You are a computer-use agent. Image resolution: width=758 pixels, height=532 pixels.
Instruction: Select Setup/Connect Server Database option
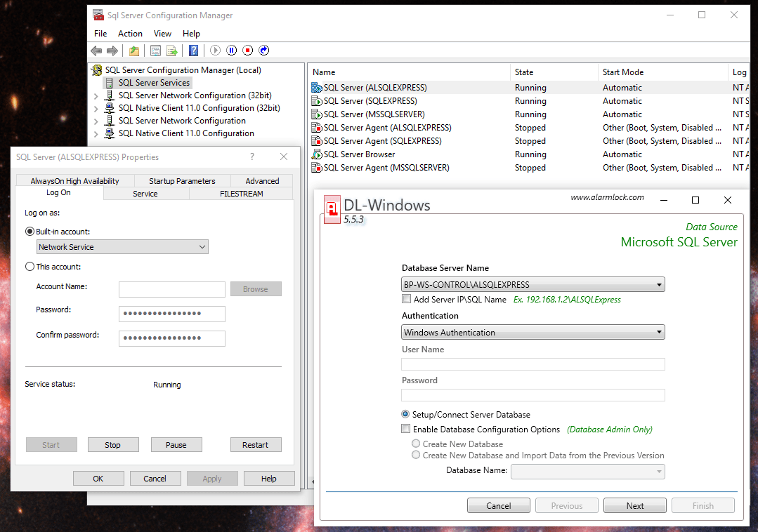click(x=405, y=414)
